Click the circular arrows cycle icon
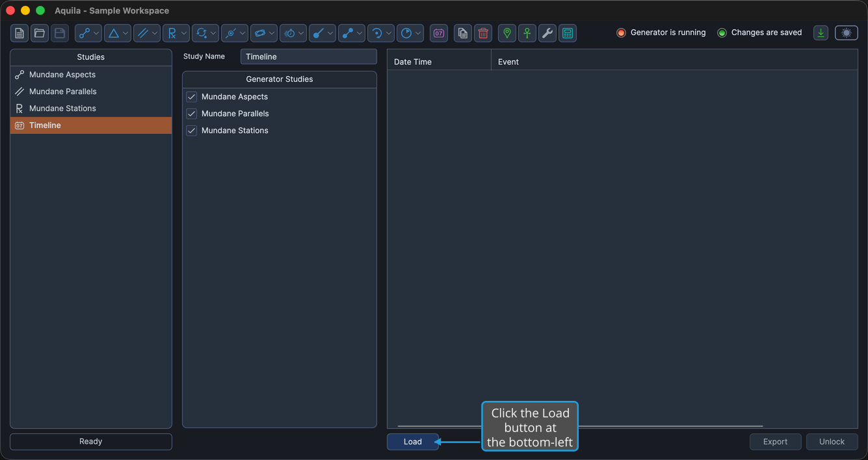The image size is (868, 460). [x=201, y=33]
